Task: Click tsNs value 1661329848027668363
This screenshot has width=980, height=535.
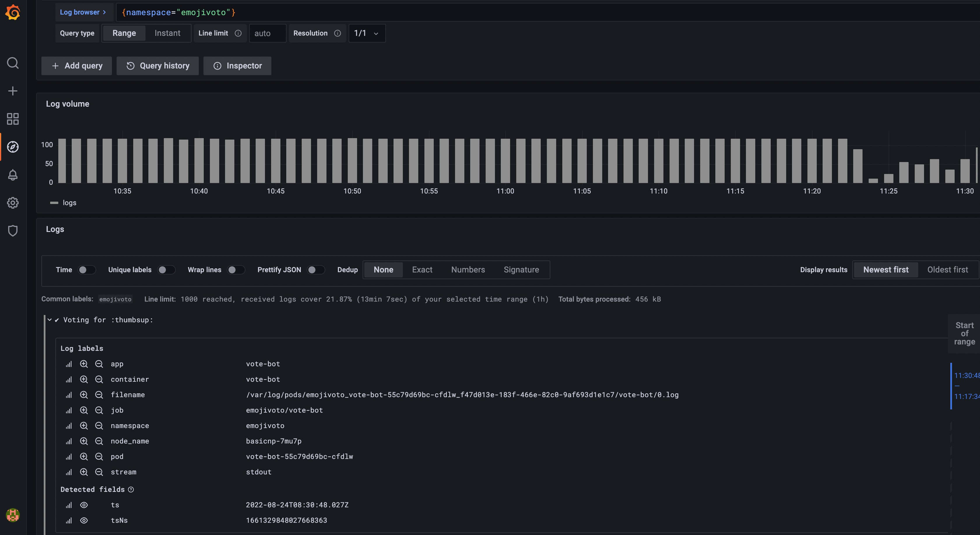Action: click(287, 520)
